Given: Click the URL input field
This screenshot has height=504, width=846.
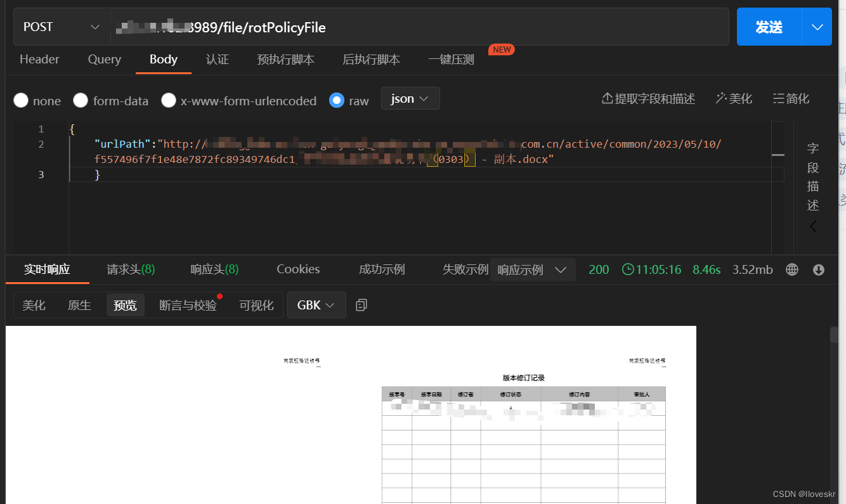Looking at the screenshot, I should 381,27.
